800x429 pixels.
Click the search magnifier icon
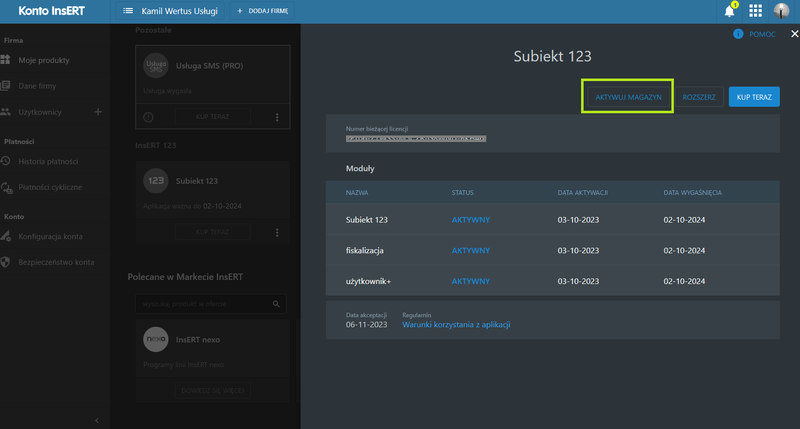tap(276, 304)
